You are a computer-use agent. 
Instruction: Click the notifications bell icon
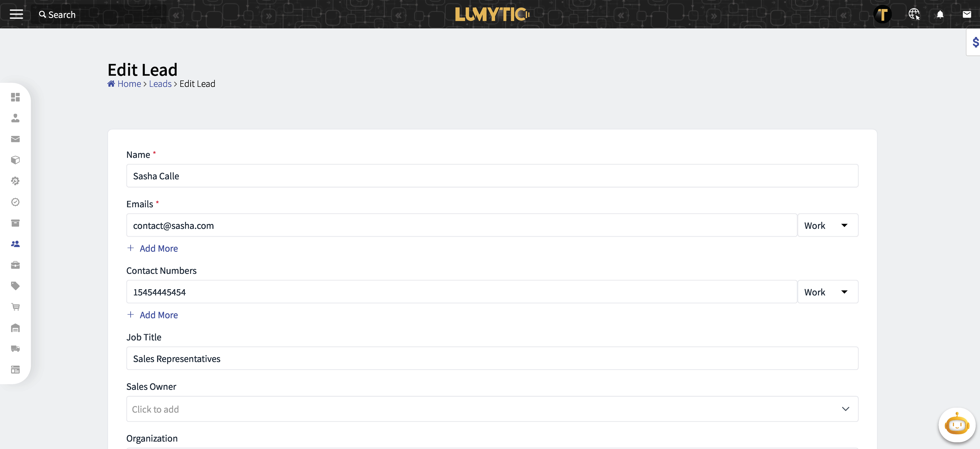(940, 14)
